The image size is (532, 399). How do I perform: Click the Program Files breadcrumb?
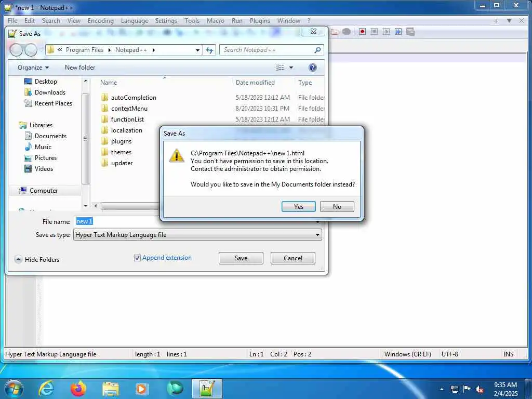pyautogui.click(x=85, y=50)
